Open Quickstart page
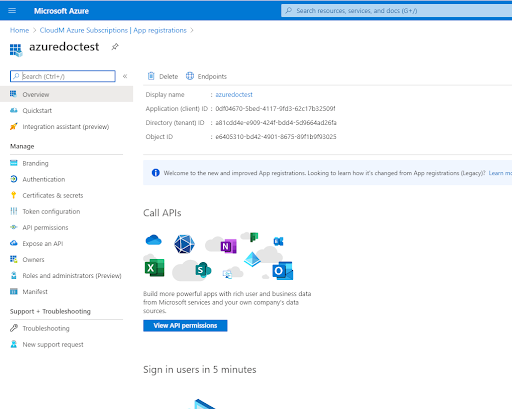 pos(37,110)
